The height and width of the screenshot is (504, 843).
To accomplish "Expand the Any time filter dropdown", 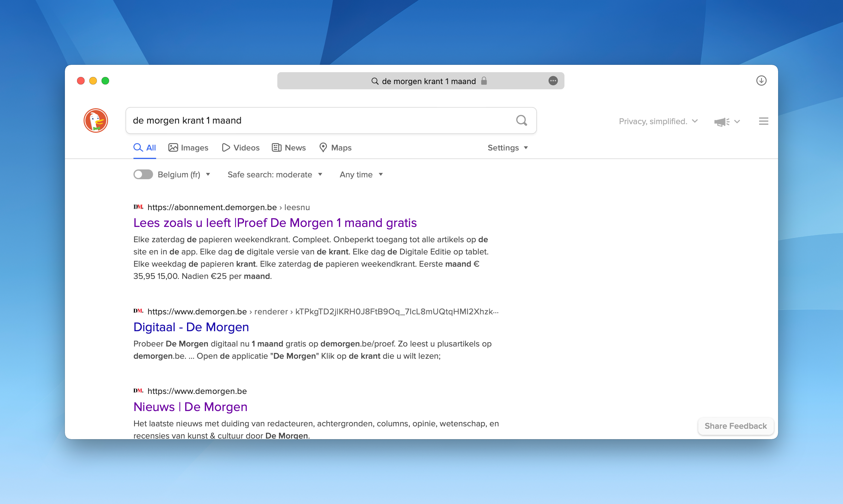I will pyautogui.click(x=361, y=175).
